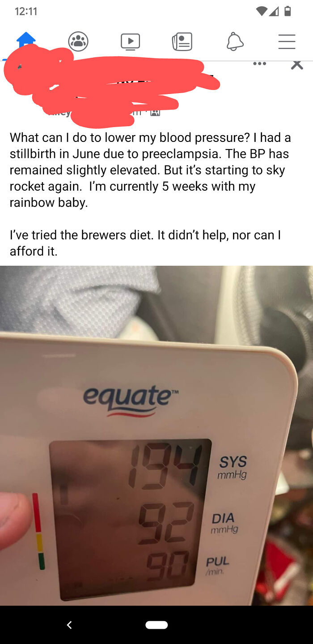The width and height of the screenshot is (313, 644).
Task: Tap the Android home pill button
Action: point(156,625)
